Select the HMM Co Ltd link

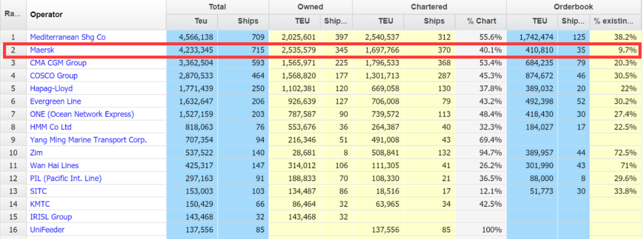coord(51,127)
